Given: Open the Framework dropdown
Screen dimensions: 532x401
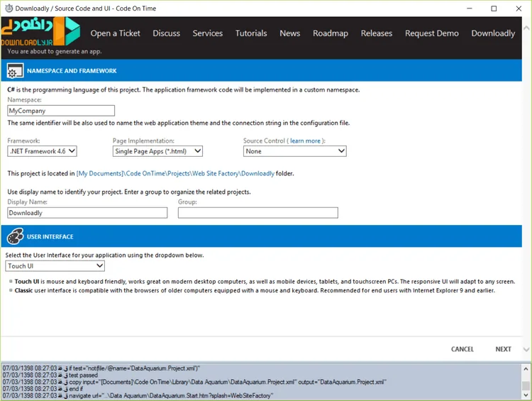Looking at the screenshot, I should [x=42, y=151].
